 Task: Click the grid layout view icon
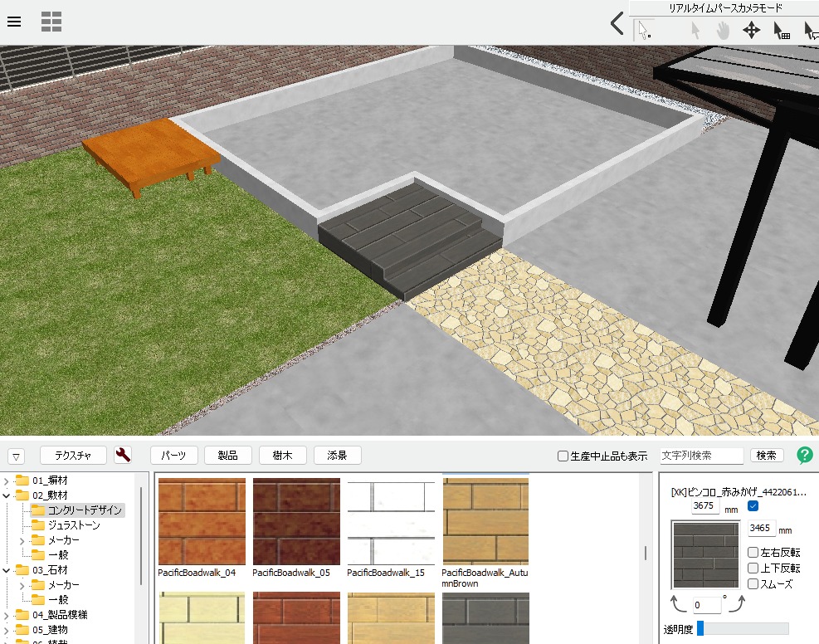click(51, 22)
